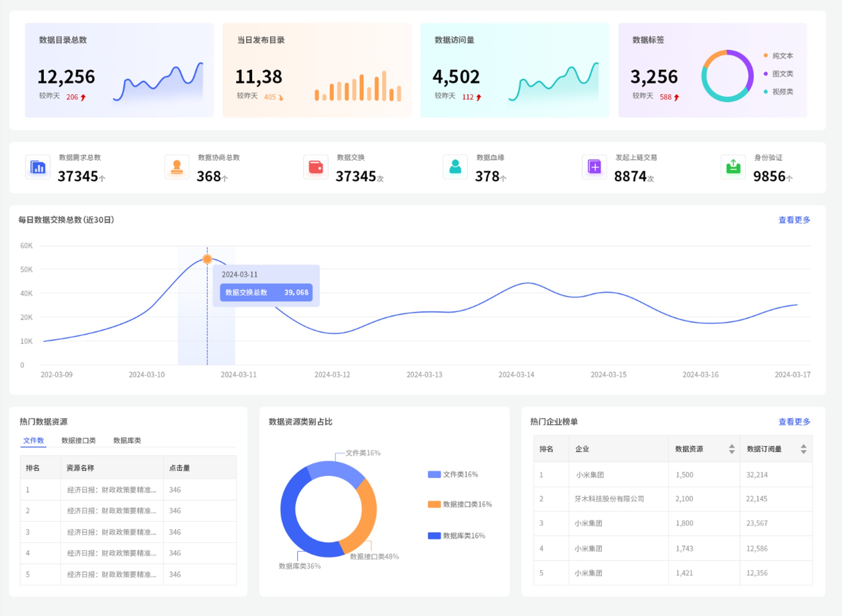The image size is (842, 616).
Task: Sort table by 数据资源 column arrows
Action: click(732, 449)
